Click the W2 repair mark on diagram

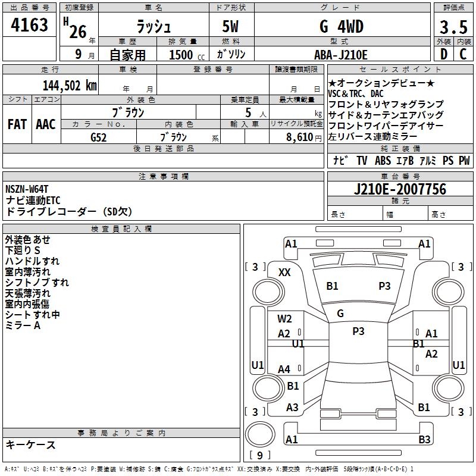coord(284,319)
